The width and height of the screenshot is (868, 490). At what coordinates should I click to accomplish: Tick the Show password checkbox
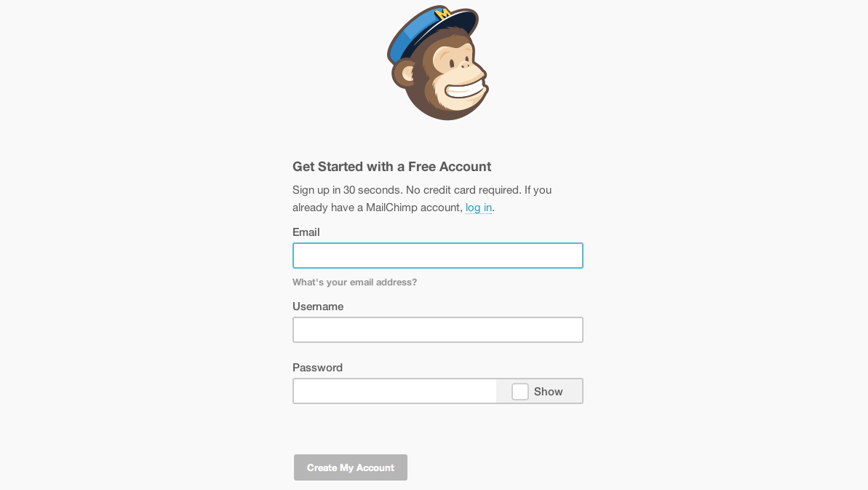(x=520, y=392)
